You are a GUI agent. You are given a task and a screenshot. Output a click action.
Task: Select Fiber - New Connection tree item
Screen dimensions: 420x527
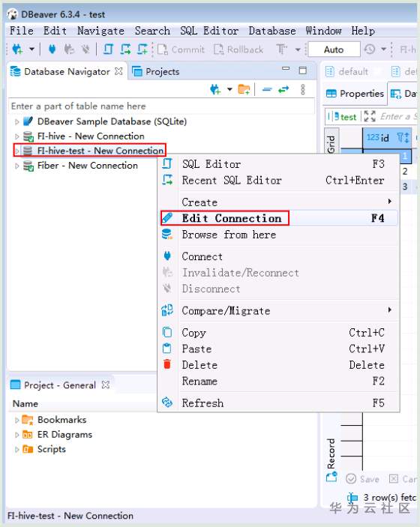(x=88, y=166)
